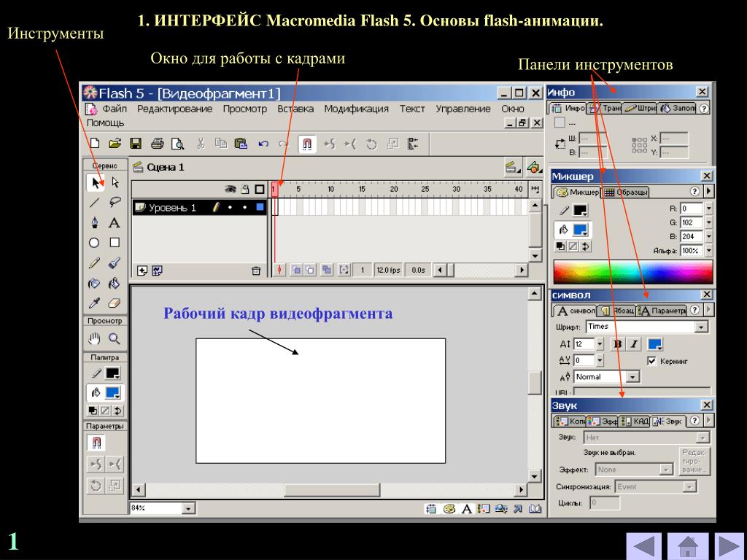Toggle onion skin in the timeline

click(296, 270)
